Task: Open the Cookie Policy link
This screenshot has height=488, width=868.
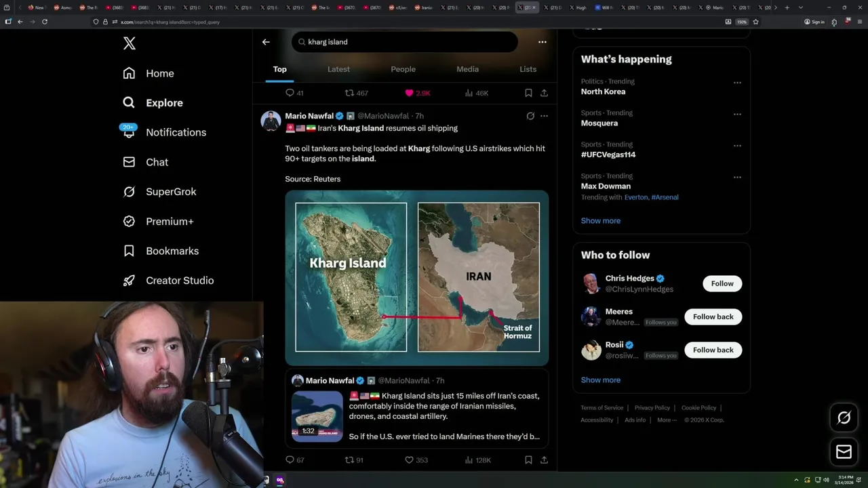Action: pyautogui.click(x=698, y=408)
